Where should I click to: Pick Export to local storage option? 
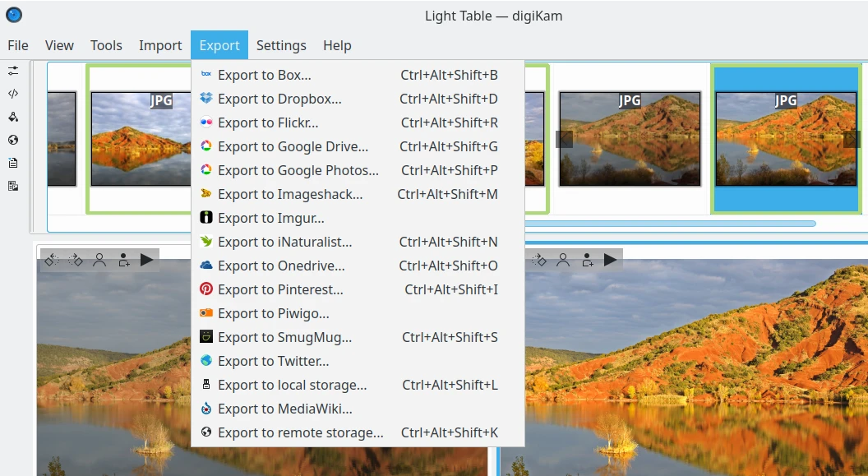[292, 385]
